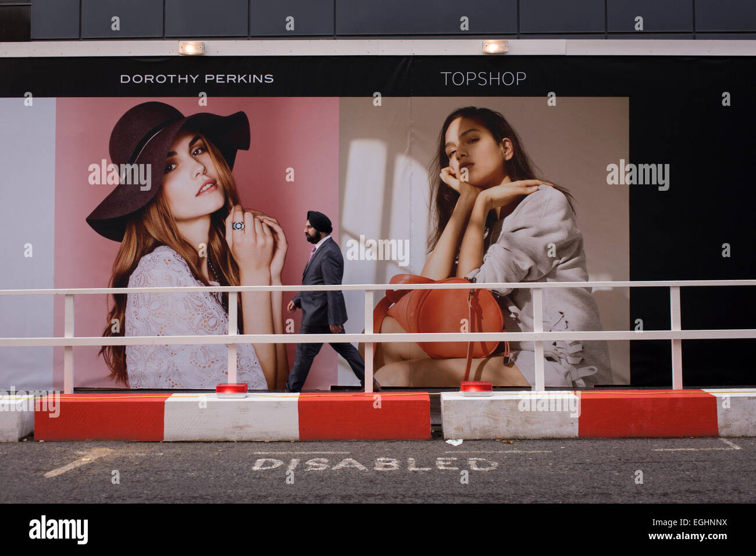The image size is (756, 556).
Task: Click the right red warning light on the barrier
Action: pos(476,388)
